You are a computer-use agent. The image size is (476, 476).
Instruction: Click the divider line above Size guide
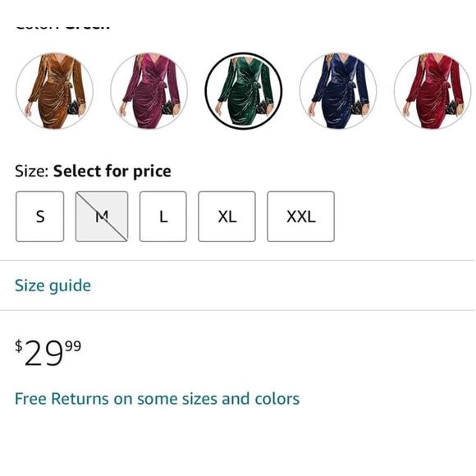tap(238, 260)
